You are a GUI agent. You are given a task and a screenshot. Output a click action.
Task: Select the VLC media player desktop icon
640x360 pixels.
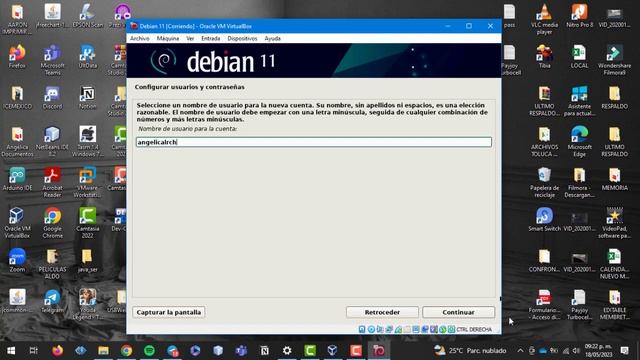pyautogui.click(x=544, y=19)
